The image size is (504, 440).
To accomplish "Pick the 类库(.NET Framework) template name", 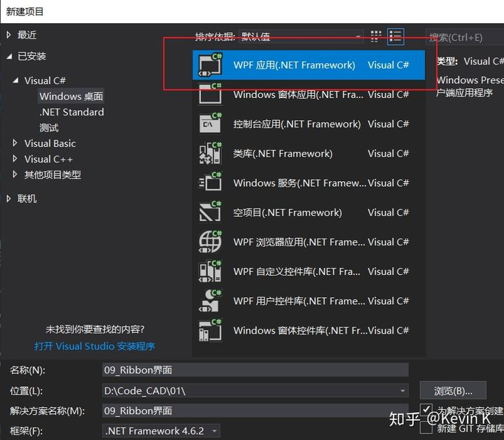I will [283, 153].
